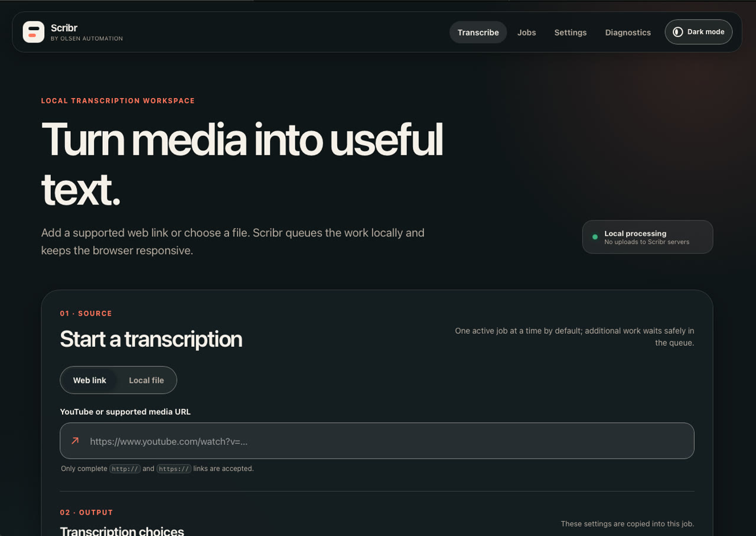The width and height of the screenshot is (756, 536).
Task: Toggle Dark mode
Action: click(699, 32)
